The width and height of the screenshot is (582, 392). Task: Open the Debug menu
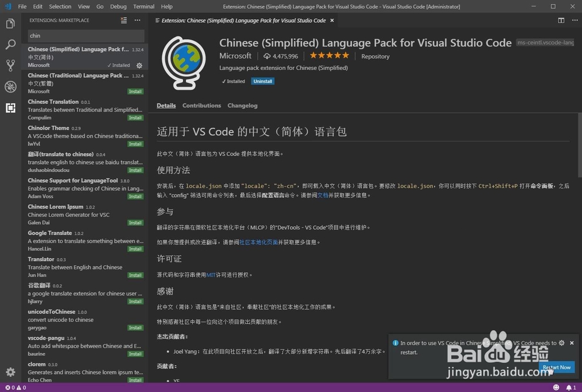point(118,6)
